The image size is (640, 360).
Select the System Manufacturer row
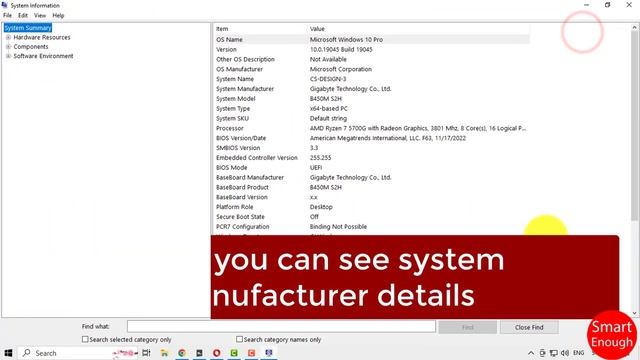point(371,89)
